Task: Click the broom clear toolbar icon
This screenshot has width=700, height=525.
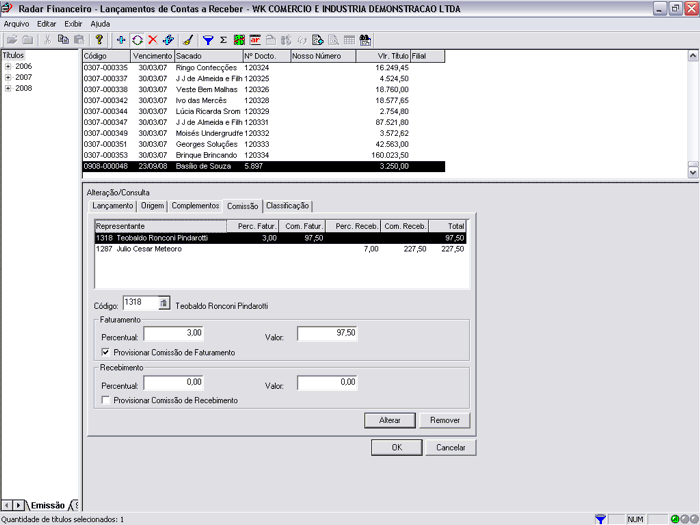Action: pos(188,40)
